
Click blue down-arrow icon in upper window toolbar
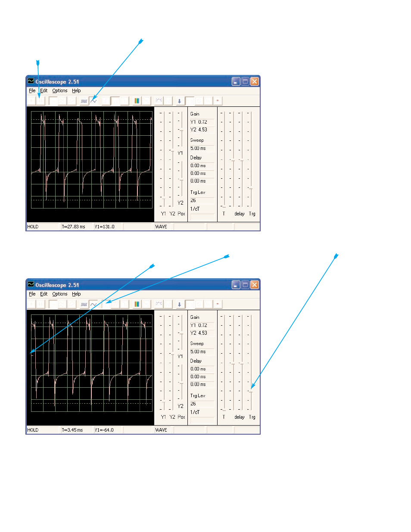click(180, 101)
